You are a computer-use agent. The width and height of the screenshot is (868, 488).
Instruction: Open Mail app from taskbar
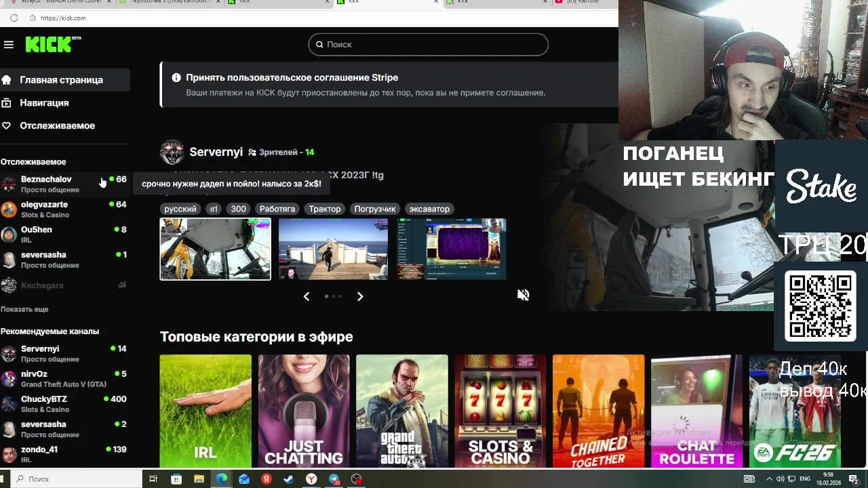[244, 479]
